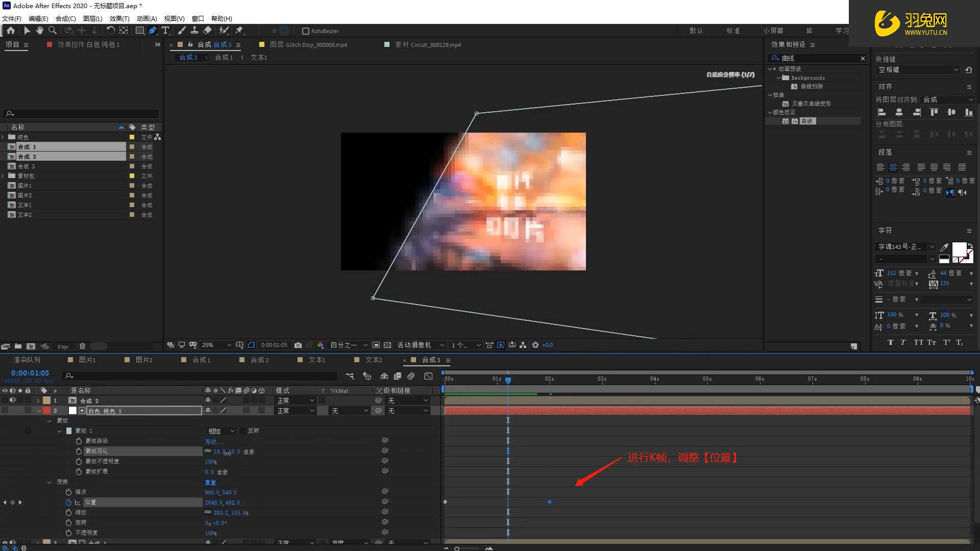The height and width of the screenshot is (551, 980).
Task: Expand layer 合成 2 properties
Action: point(38,401)
